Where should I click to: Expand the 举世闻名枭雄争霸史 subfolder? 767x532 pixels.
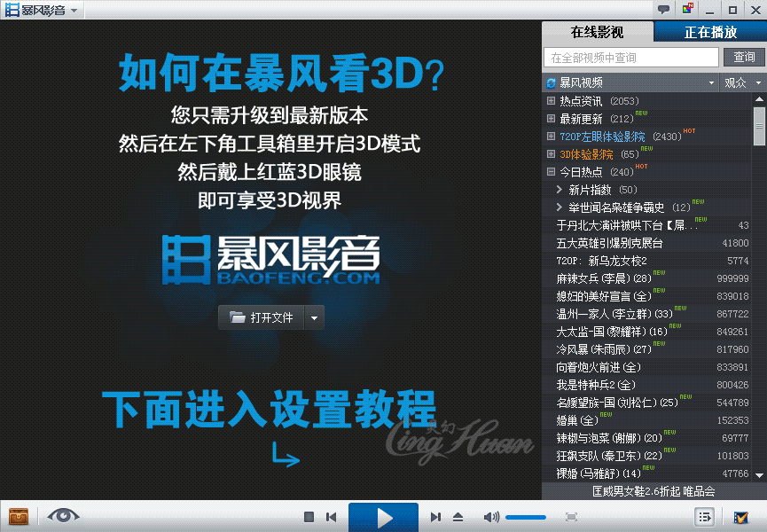(560, 207)
